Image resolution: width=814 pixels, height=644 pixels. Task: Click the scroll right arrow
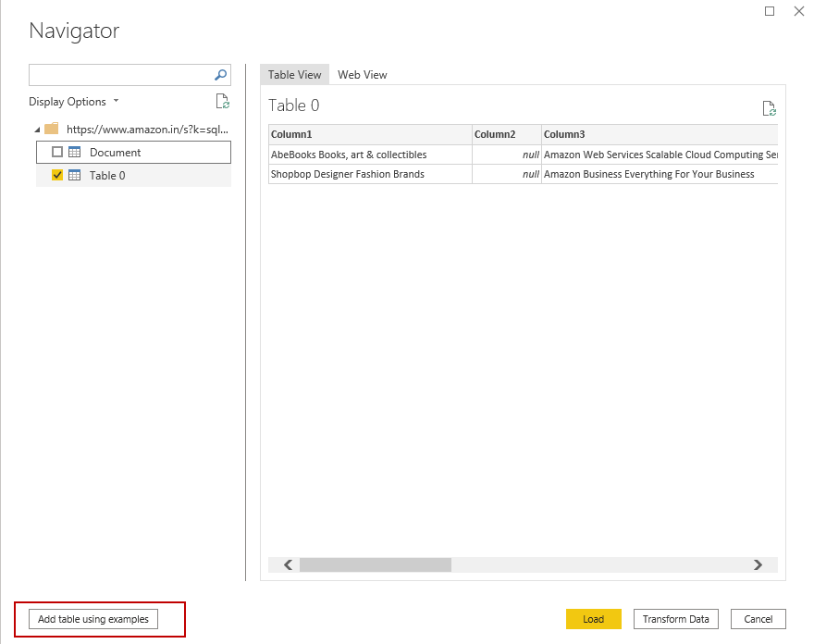tap(758, 564)
